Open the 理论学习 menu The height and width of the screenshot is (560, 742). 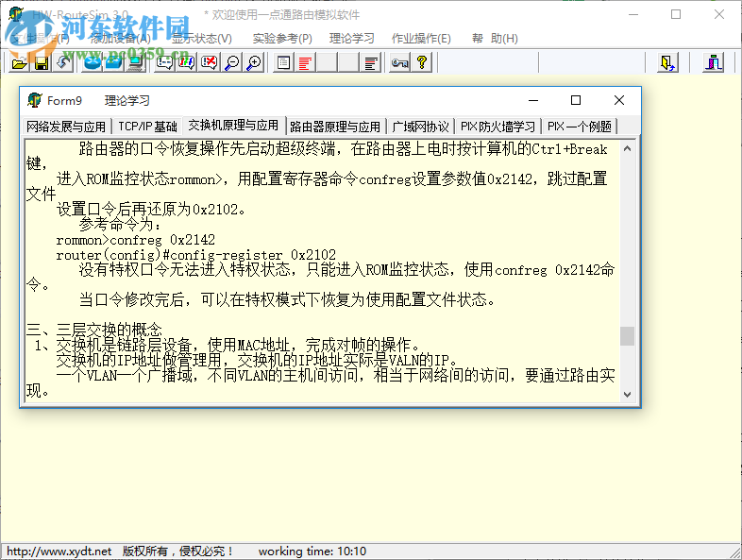point(351,39)
